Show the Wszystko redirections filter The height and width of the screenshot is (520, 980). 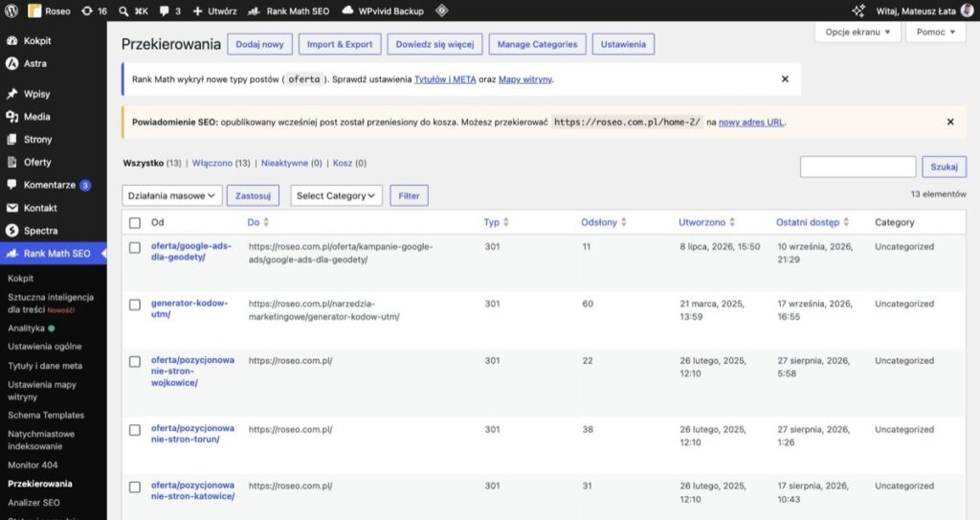[x=144, y=163]
